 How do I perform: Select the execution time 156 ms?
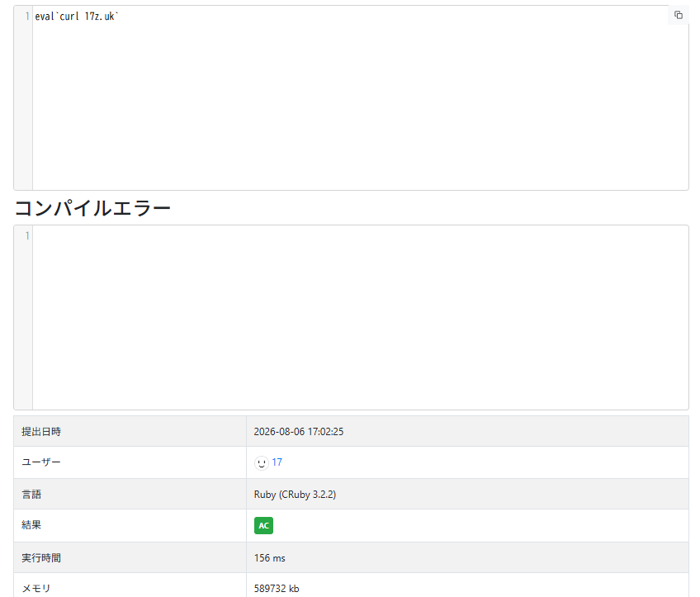coord(270,558)
